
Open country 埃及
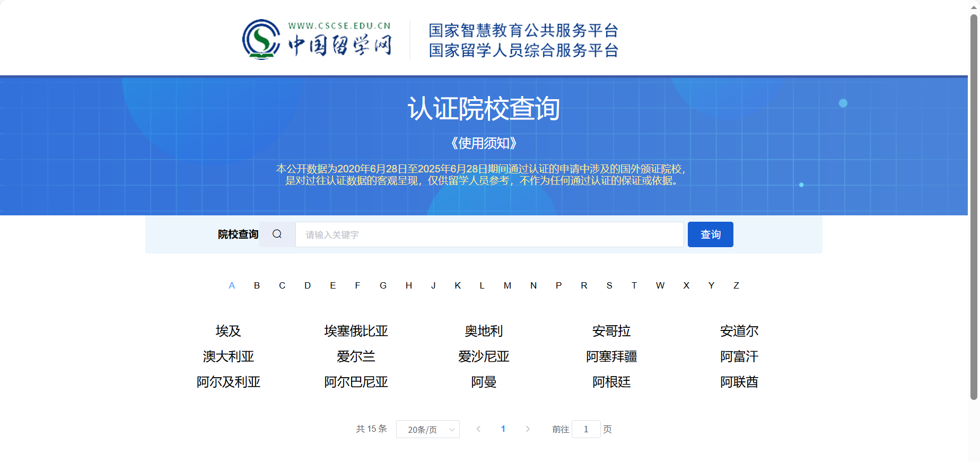[x=229, y=331]
